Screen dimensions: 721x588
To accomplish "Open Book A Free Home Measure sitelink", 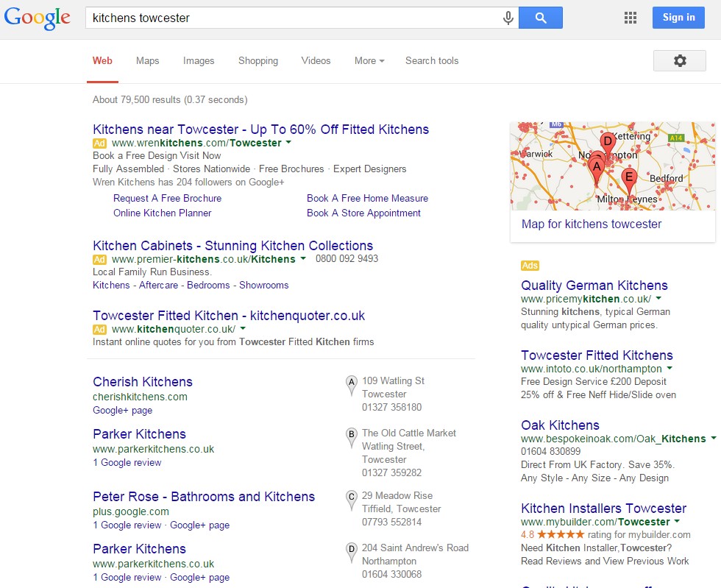I will (x=367, y=198).
